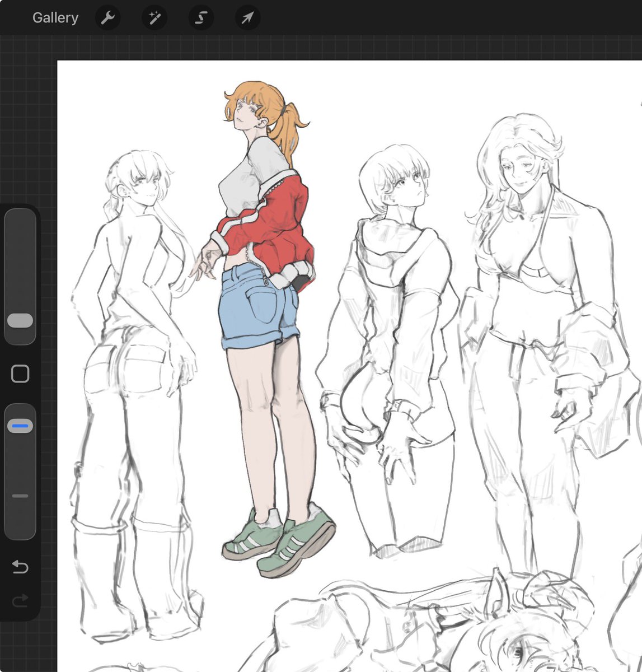Image resolution: width=642 pixels, height=672 pixels.
Task: Activate the Selection tool S icon
Action: coord(201,18)
